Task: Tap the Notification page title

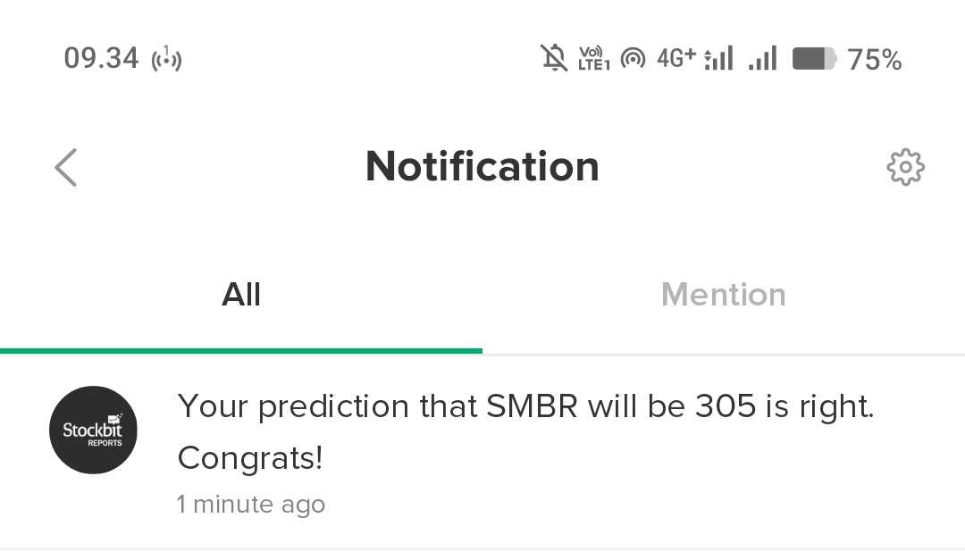Action: [x=482, y=167]
